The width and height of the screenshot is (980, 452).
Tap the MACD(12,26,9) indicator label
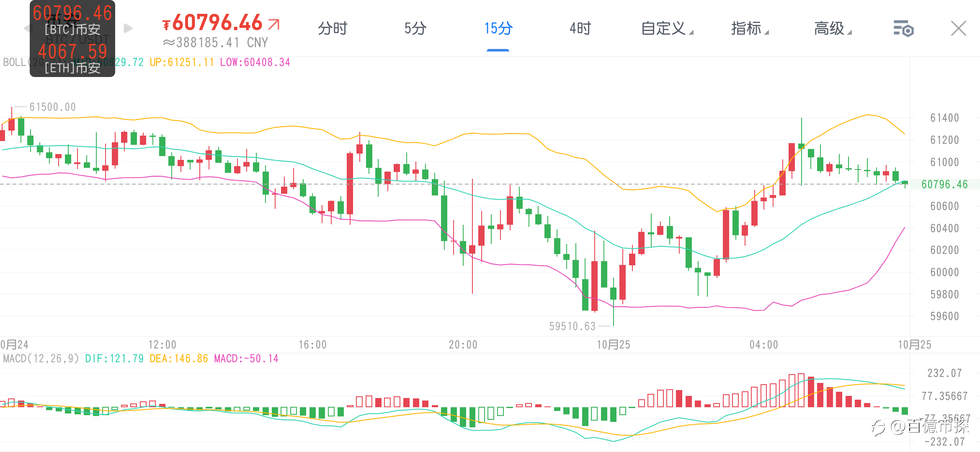(41, 359)
